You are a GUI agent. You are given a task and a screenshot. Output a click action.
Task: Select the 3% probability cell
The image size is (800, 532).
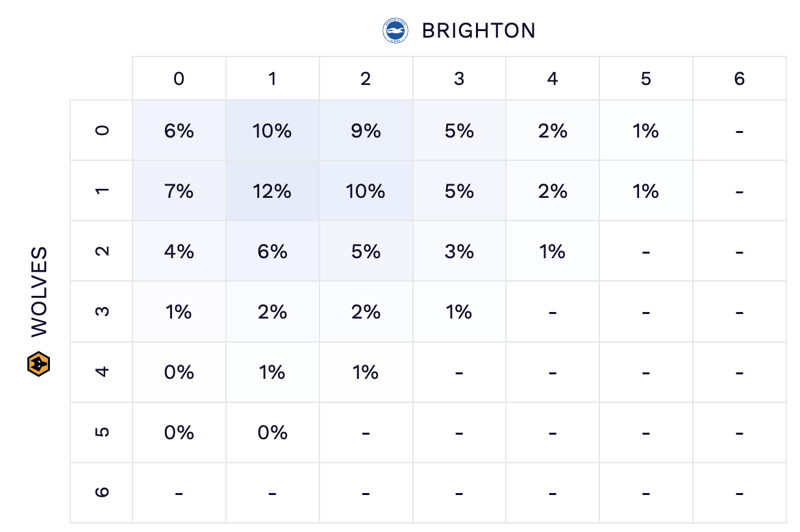[x=459, y=251]
